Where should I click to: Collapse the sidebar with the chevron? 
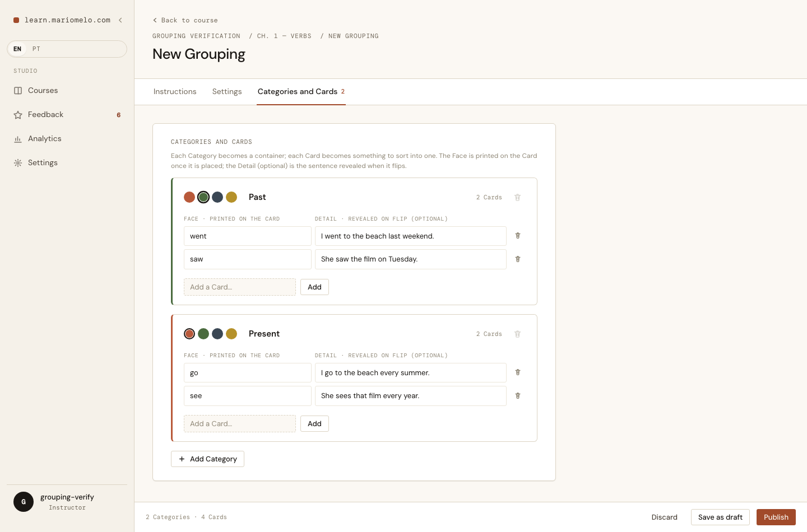click(x=120, y=20)
